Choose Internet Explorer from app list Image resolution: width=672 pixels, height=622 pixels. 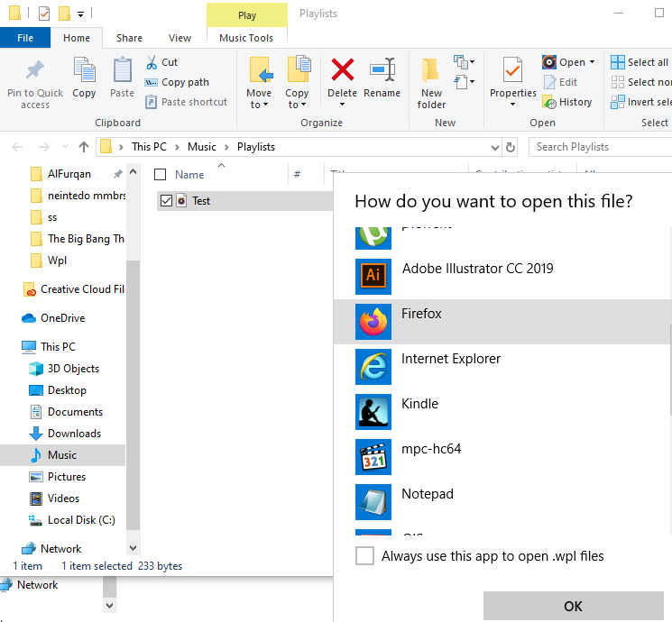(x=502, y=367)
